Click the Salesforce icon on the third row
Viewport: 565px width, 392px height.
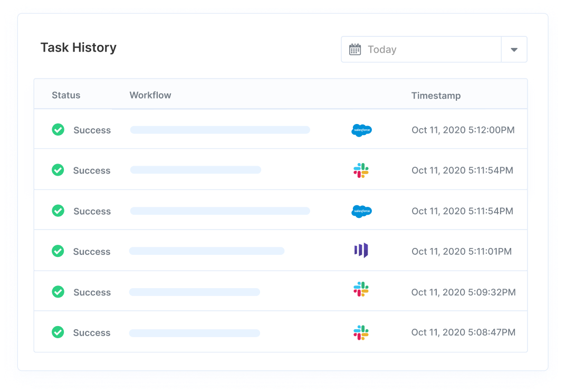click(361, 211)
